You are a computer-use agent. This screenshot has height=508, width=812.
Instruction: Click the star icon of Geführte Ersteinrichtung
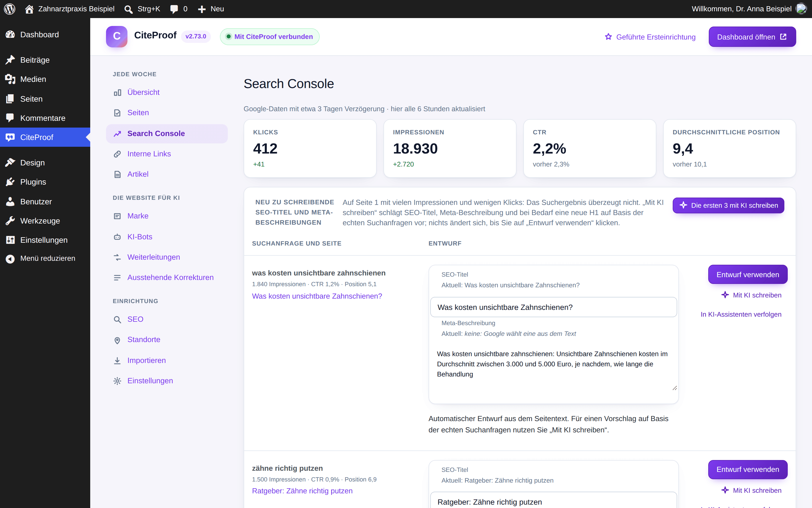coord(608,37)
